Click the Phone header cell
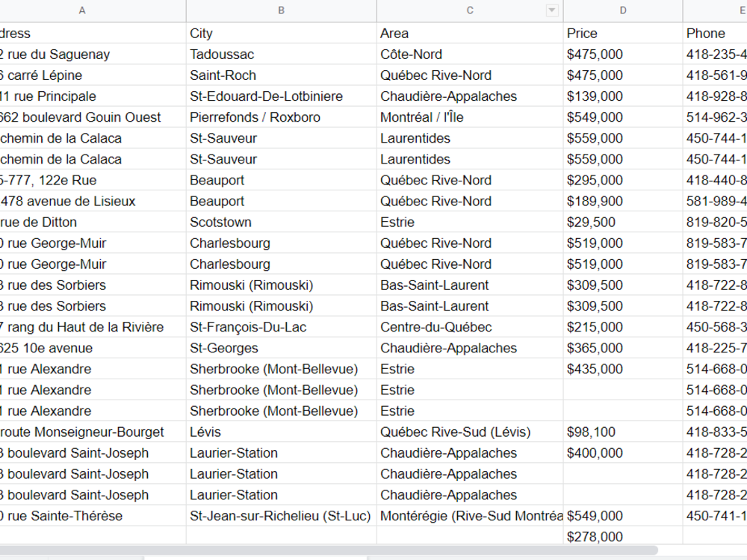This screenshot has height=560, width=747. point(715,34)
